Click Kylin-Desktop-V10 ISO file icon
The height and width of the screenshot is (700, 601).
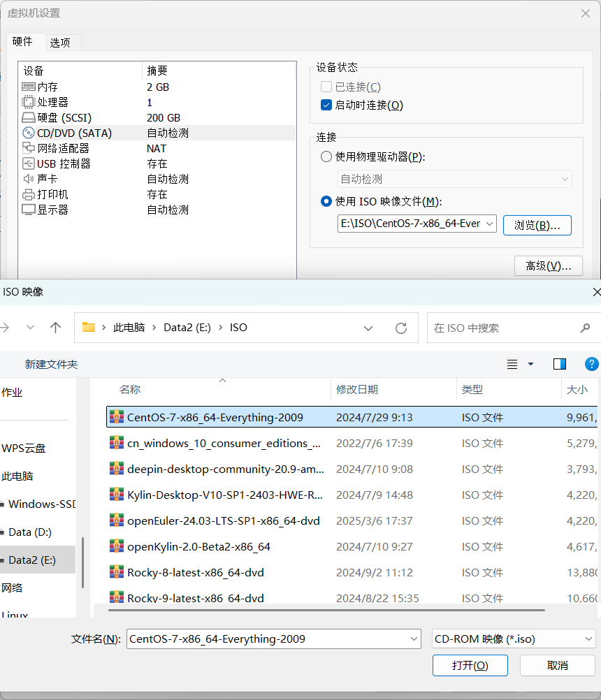pyautogui.click(x=117, y=494)
